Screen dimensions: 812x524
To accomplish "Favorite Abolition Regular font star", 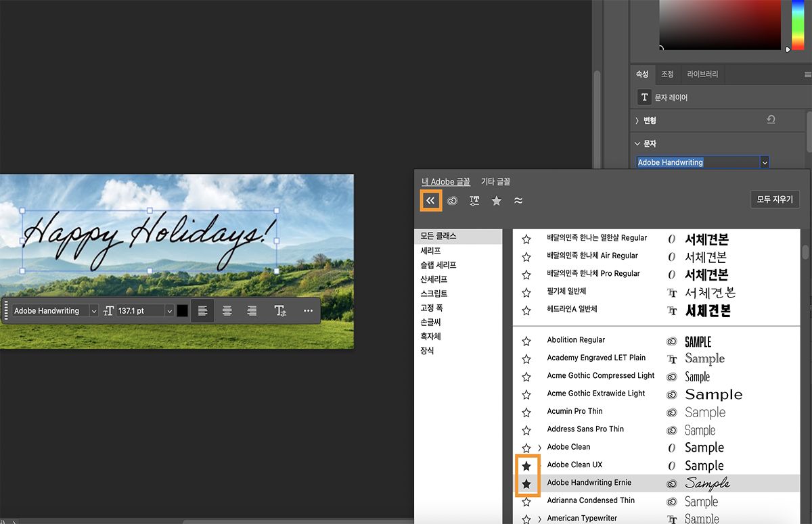I will click(526, 341).
